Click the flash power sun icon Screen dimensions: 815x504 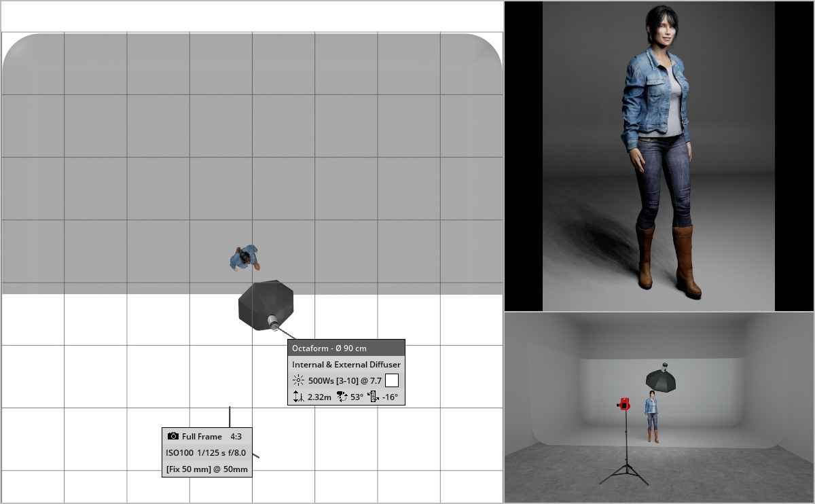point(298,381)
